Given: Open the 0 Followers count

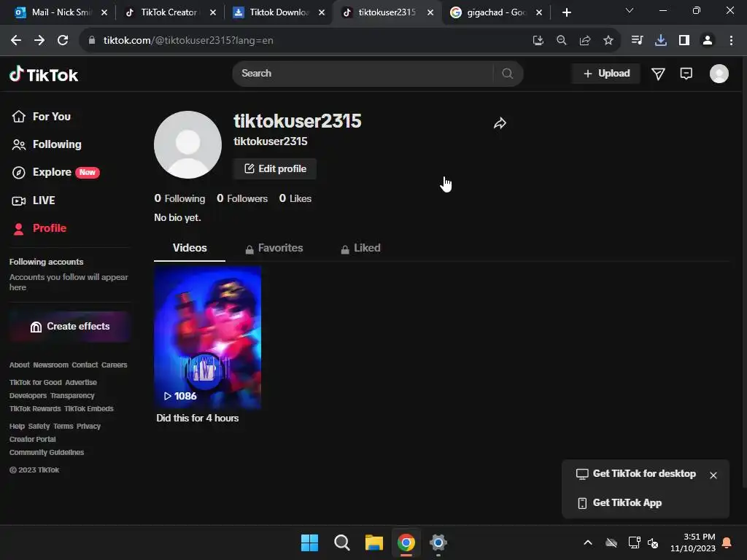Looking at the screenshot, I should [242, 198].
